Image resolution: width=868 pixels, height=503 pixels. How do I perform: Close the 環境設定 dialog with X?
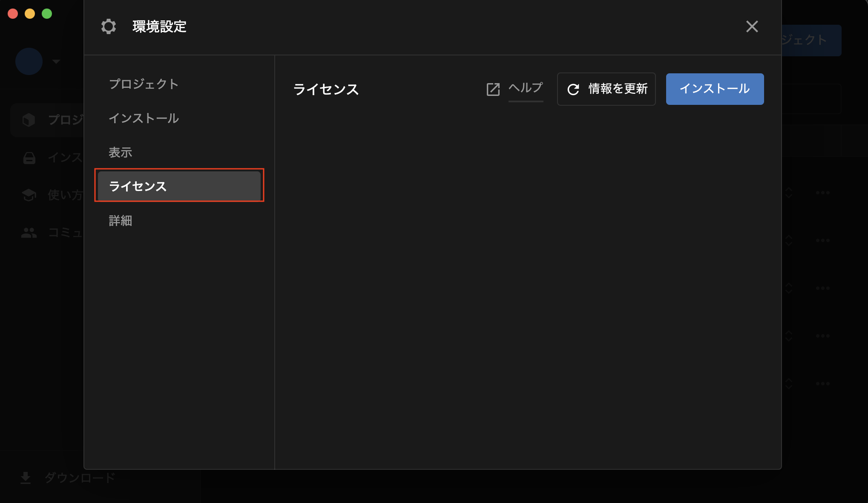point(752,26)
